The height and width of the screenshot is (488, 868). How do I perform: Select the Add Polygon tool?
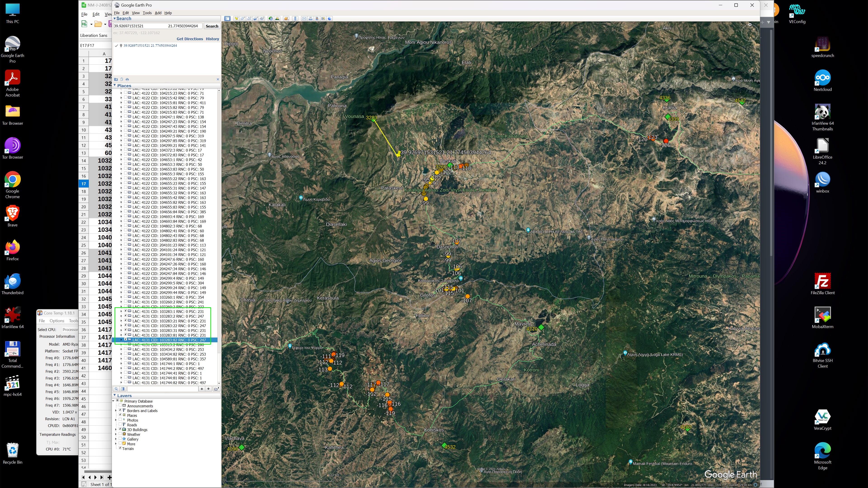pyautogui.click(x=243, y=19)
